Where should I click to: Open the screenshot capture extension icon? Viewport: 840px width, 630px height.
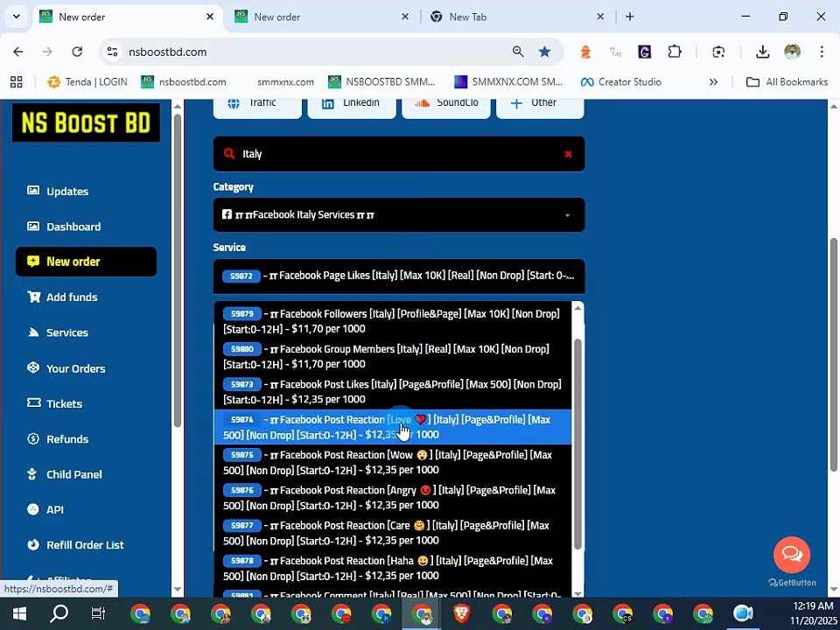pos(718,52)
